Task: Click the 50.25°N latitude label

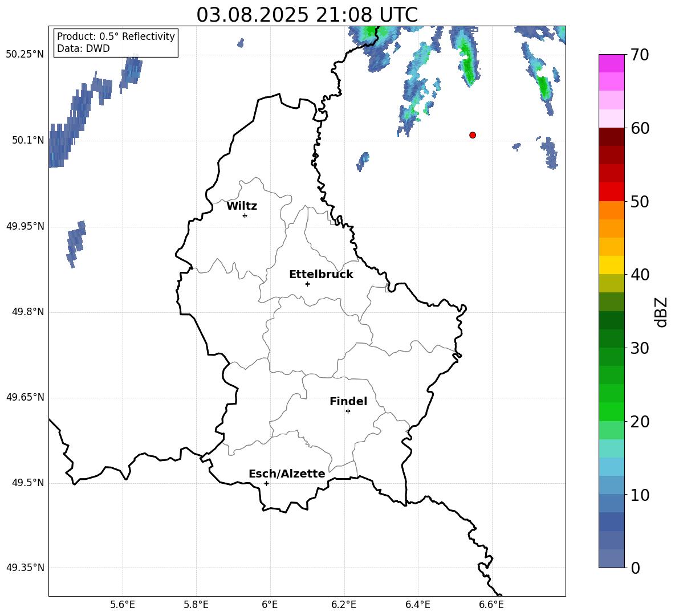Action: pos(25,55)
